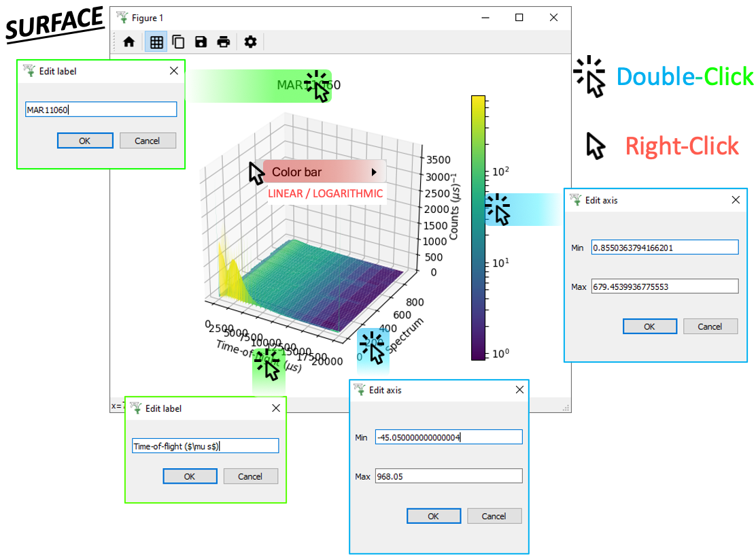Toggle the highlighted grid toolbar button off
Image resolution: width=756 pixels, height=560 pixels.
[156, 42]
